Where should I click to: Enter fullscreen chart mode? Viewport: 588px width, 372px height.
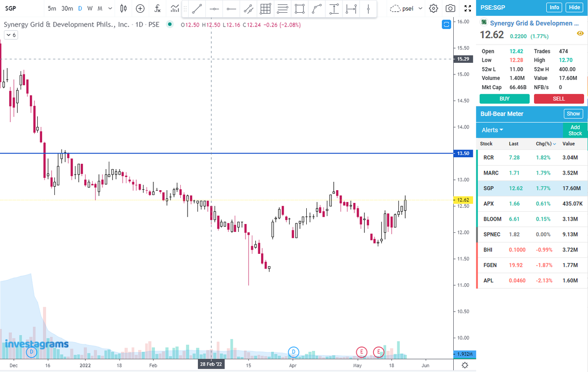pyautogui.click(x=467, y=8)
